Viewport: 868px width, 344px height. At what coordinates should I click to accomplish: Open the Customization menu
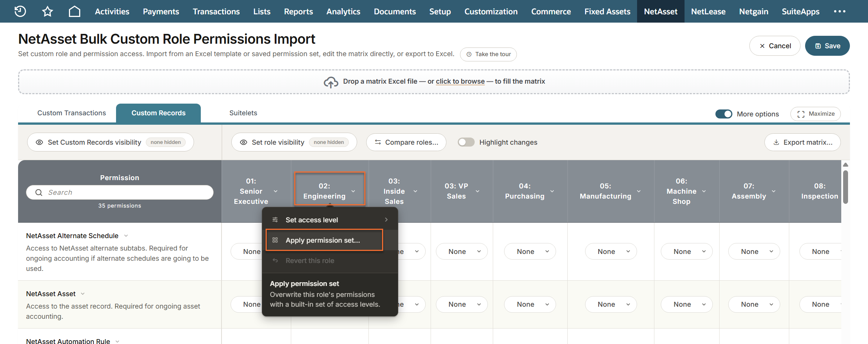[491, 11]
